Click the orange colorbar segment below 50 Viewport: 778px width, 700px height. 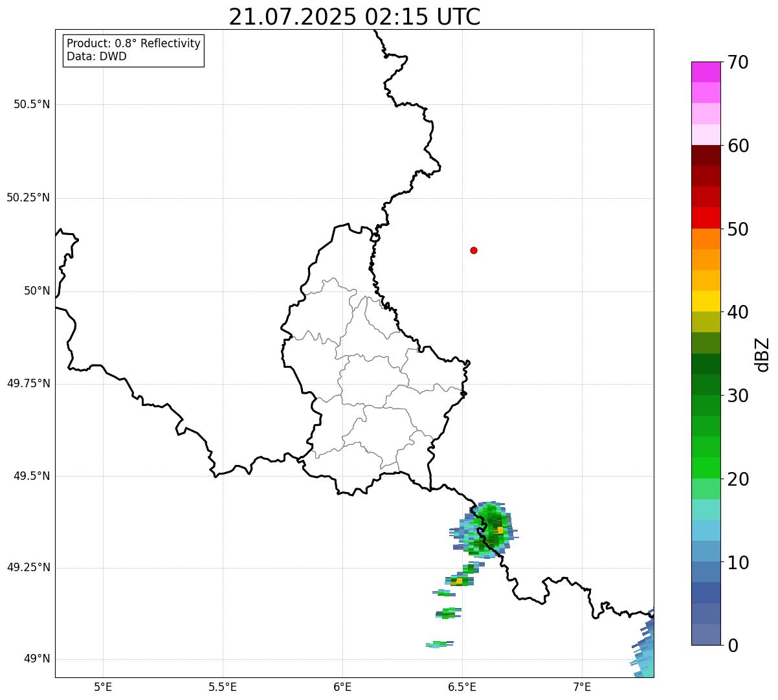706,239
